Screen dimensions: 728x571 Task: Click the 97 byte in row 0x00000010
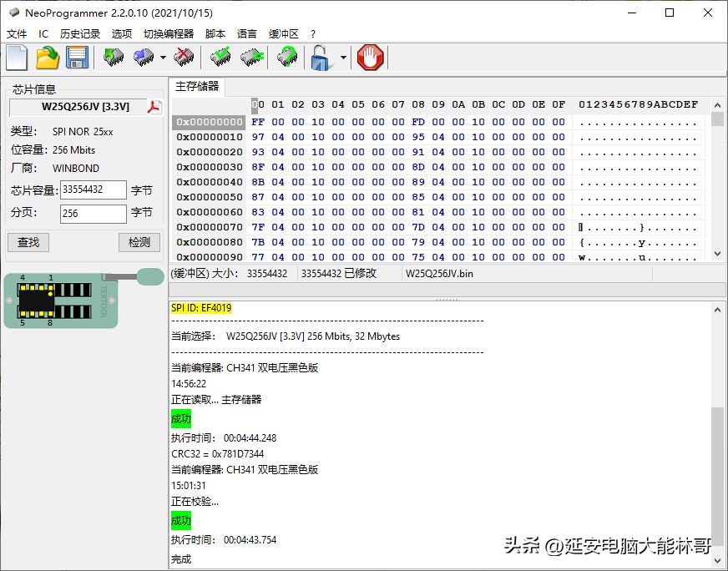(x=258, y=137)
